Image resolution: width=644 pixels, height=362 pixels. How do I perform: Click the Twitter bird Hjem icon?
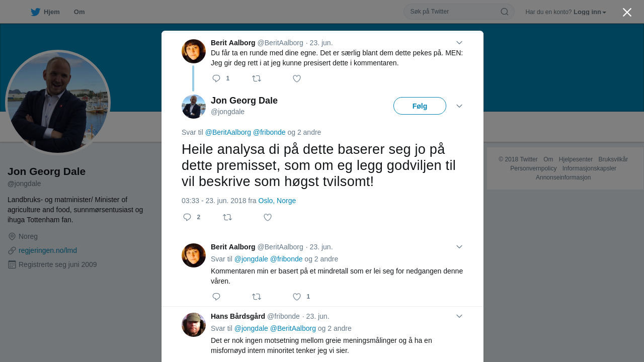[35, 12]
